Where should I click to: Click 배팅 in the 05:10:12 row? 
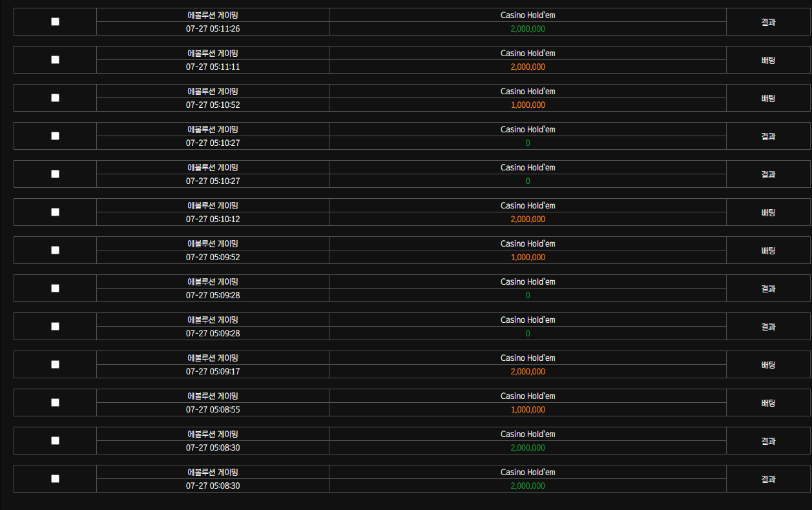coord(768,212)
